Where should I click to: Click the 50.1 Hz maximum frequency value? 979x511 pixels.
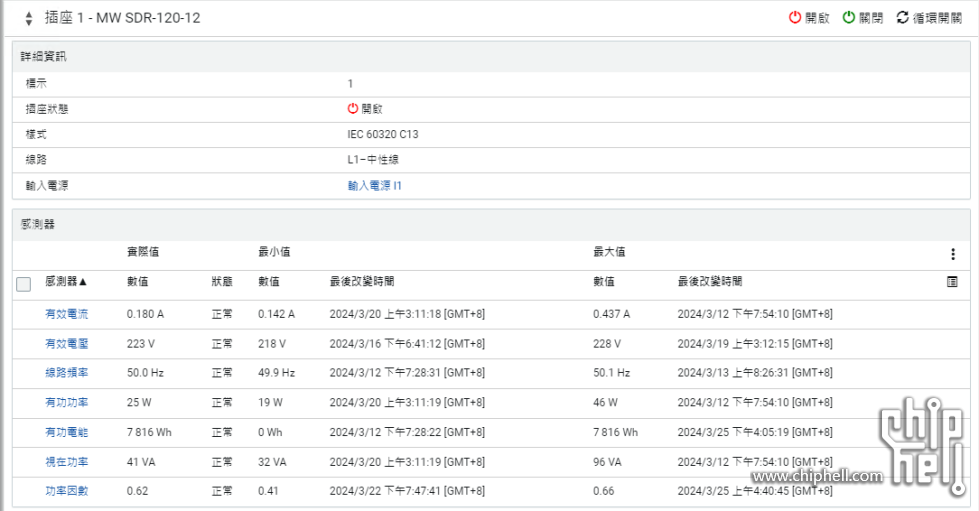(612, 373)
